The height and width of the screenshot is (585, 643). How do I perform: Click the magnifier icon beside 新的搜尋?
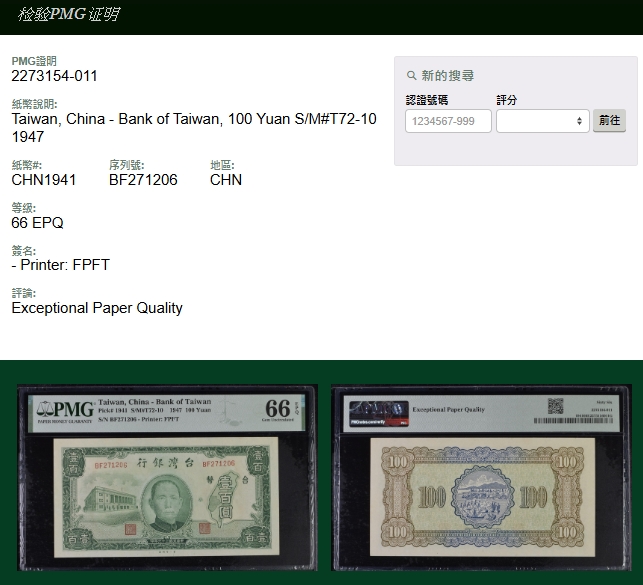click(x=411, y=75)
